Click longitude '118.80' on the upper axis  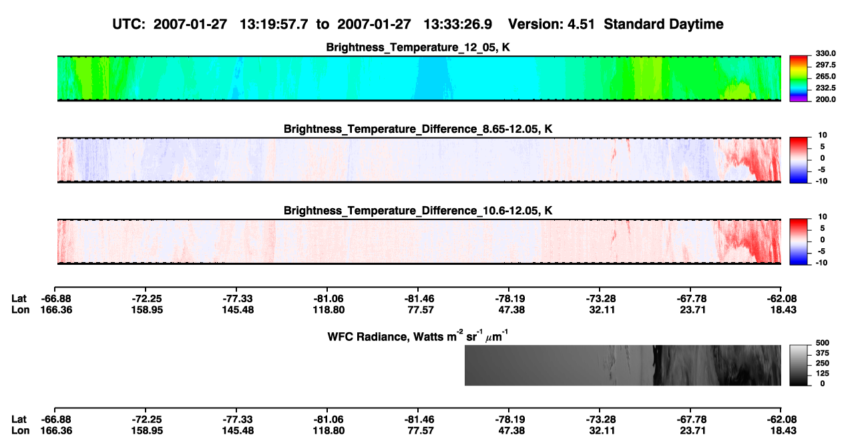327,310
